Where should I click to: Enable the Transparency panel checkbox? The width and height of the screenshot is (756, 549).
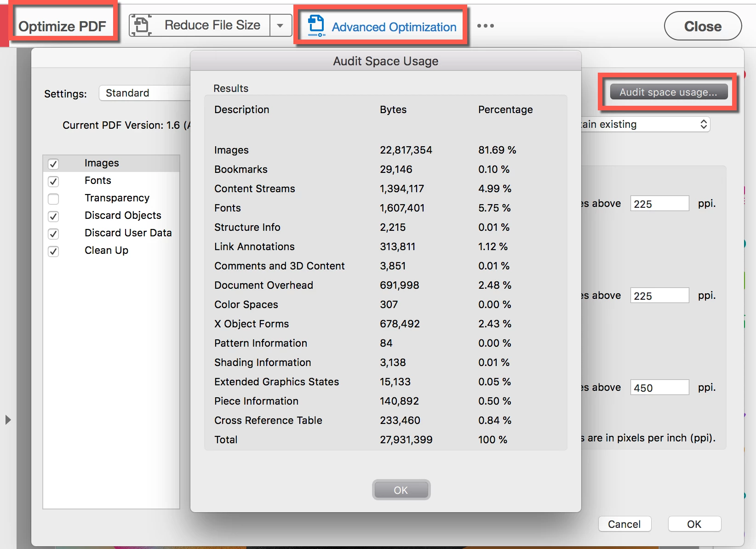(x=53, y=199)
